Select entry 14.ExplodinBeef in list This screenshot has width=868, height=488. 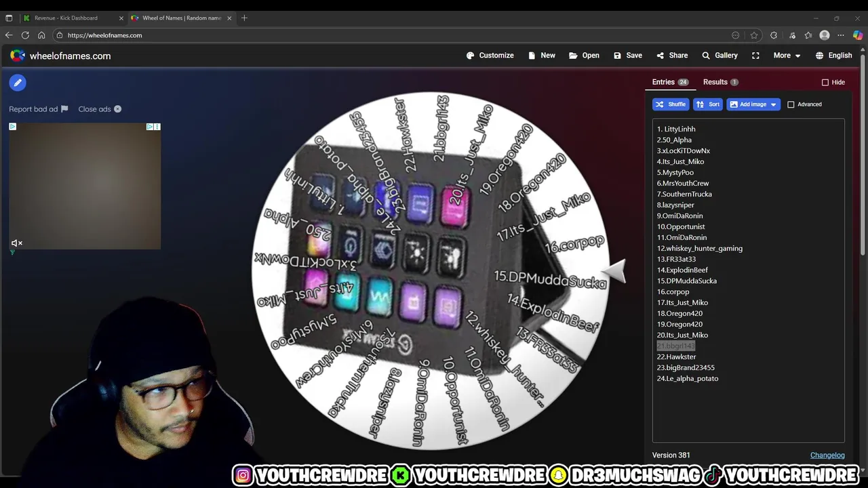click(682, 270)
